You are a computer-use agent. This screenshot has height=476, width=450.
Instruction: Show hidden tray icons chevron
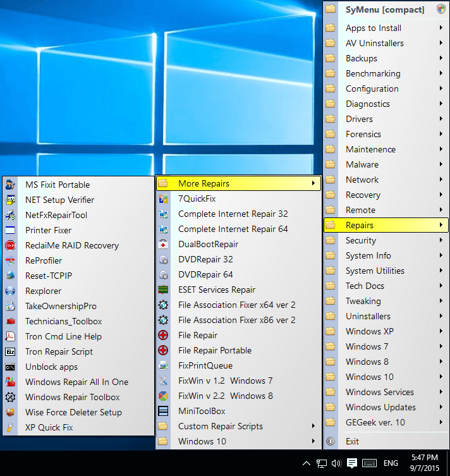[x=307, y=463]
